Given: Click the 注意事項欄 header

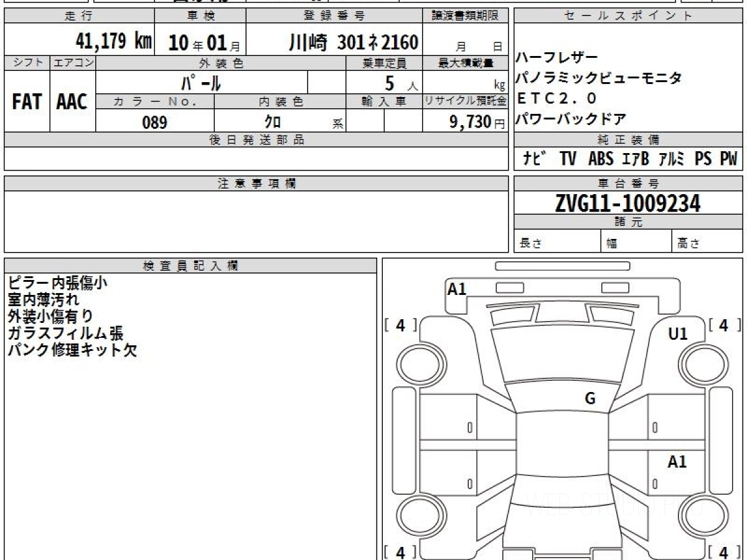Looking at the screenshot, I should [x=256, y=184].
